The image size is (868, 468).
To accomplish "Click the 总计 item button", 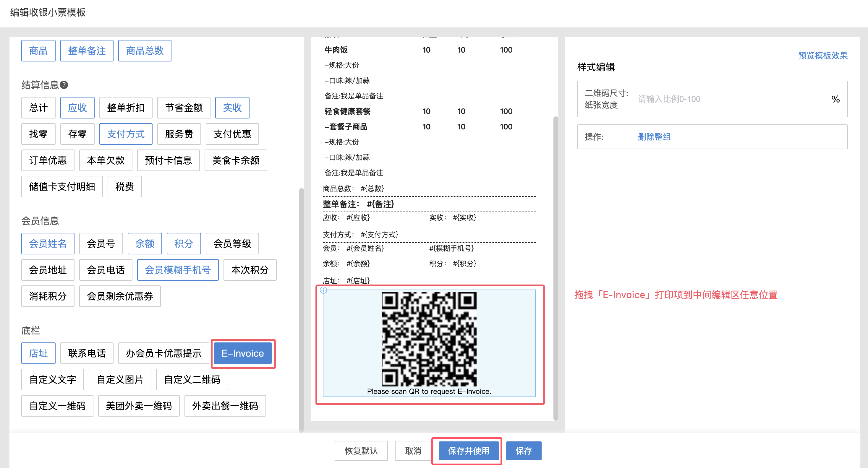I will coord(38,108).
